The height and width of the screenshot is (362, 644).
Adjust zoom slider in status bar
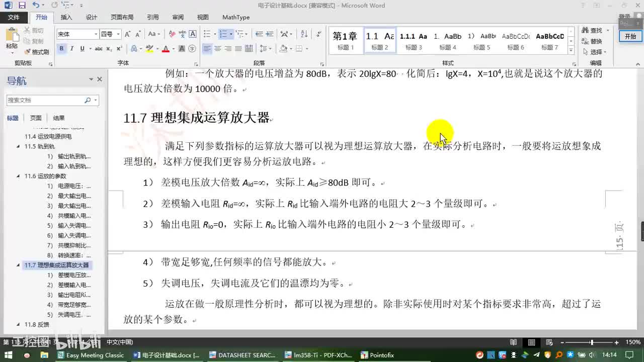[592, 342]
